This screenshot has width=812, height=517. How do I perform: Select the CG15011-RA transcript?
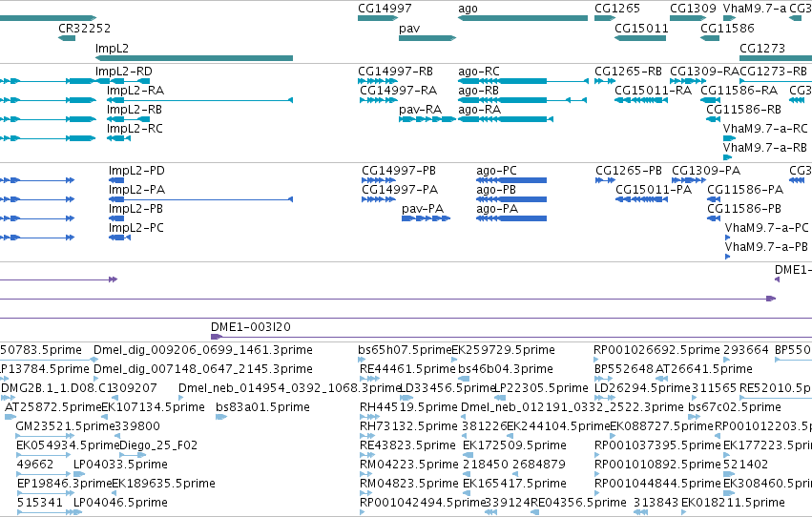tap(640, 100)
